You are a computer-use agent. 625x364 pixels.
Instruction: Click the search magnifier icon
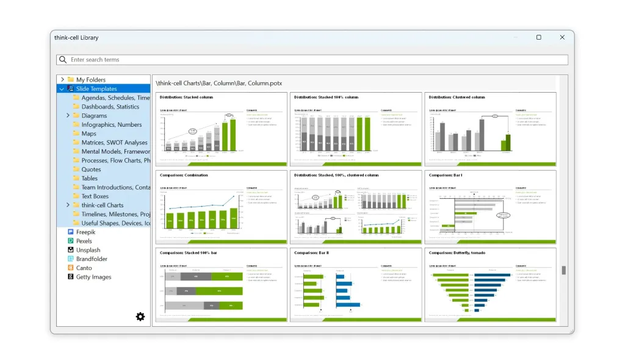pos(63,60)
